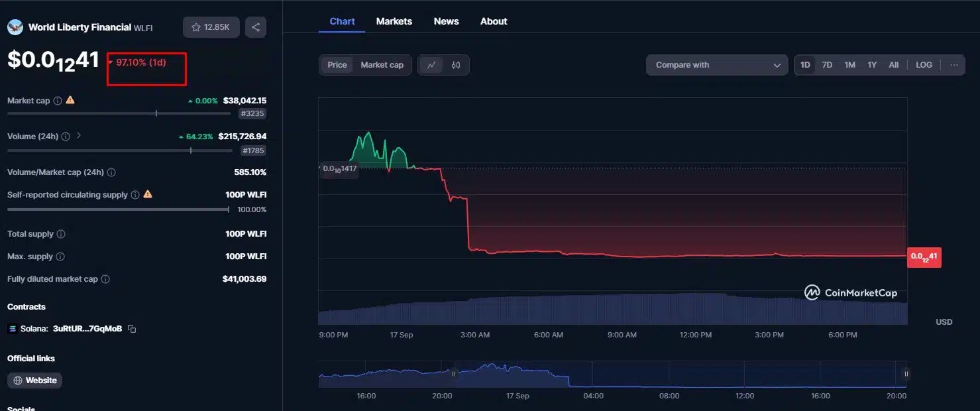Set chart range to 1M
The image size is (980, 411).
coord(849,65)
